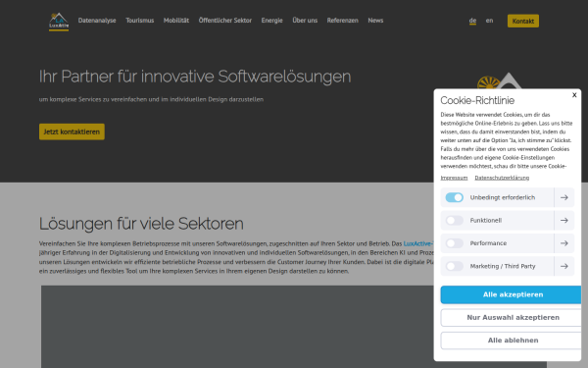
Task: Toggle the Unbedingt erforderlich cookie switch
Action: point(455,197)
